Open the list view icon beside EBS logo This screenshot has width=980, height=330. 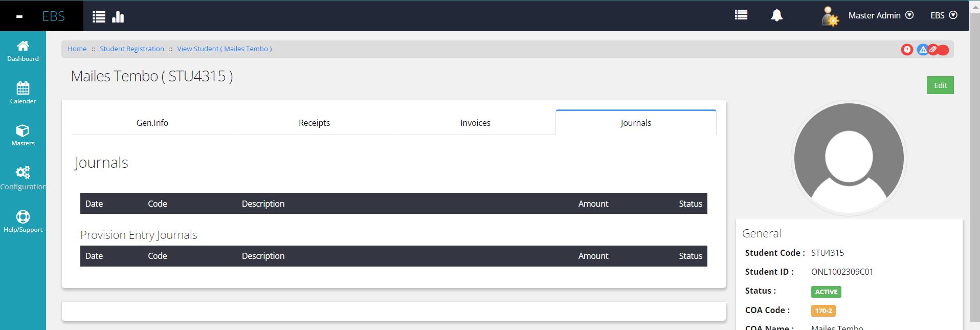pyautogui.click(x=99, y=17)
